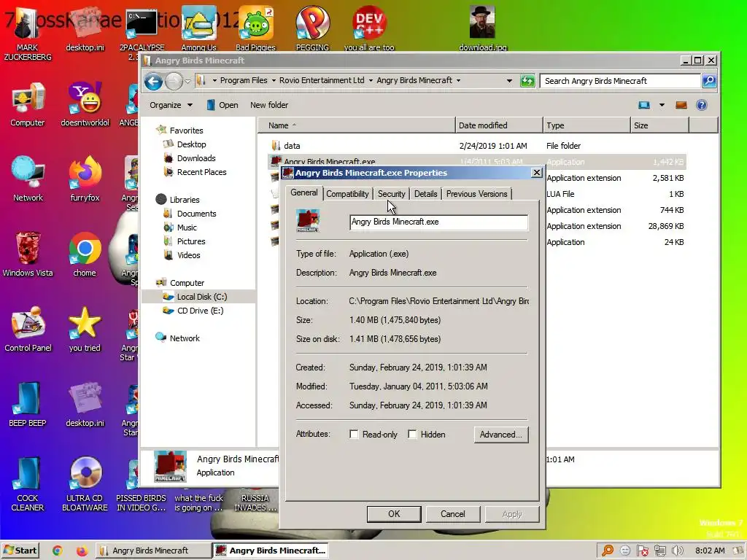Open the COCK CLEANER desktop icon
Viewport: 747px width, 560px height.
(28, 484)
